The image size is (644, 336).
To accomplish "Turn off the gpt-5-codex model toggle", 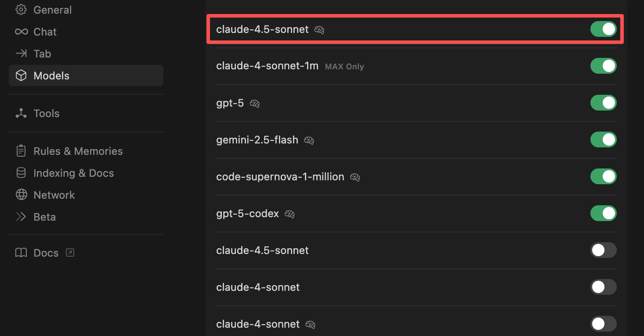I will pyautogui.click(x=603, y=213).
